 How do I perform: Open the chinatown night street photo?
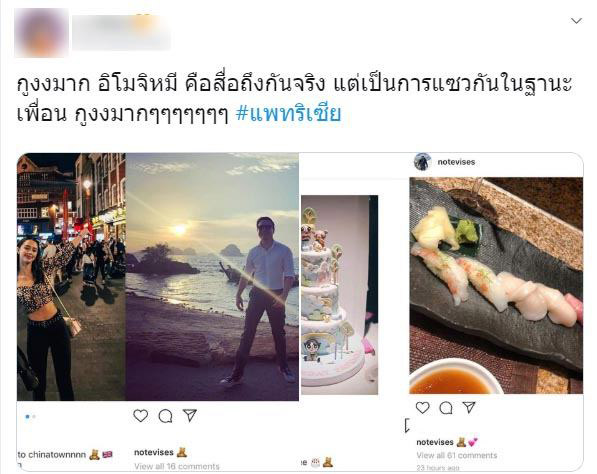coord(71,277)
